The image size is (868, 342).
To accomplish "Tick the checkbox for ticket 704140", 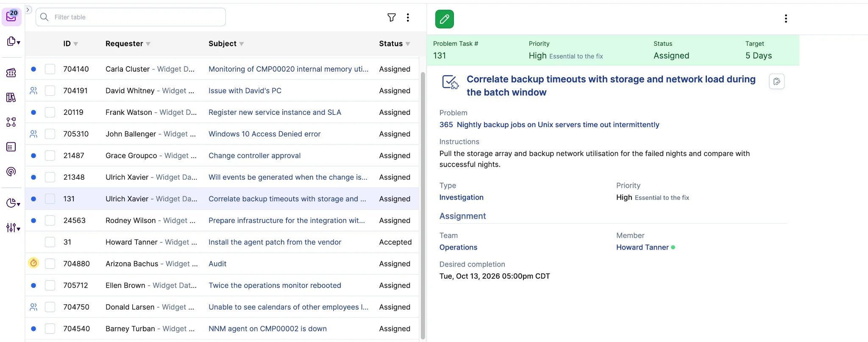I will click(50, 69).
